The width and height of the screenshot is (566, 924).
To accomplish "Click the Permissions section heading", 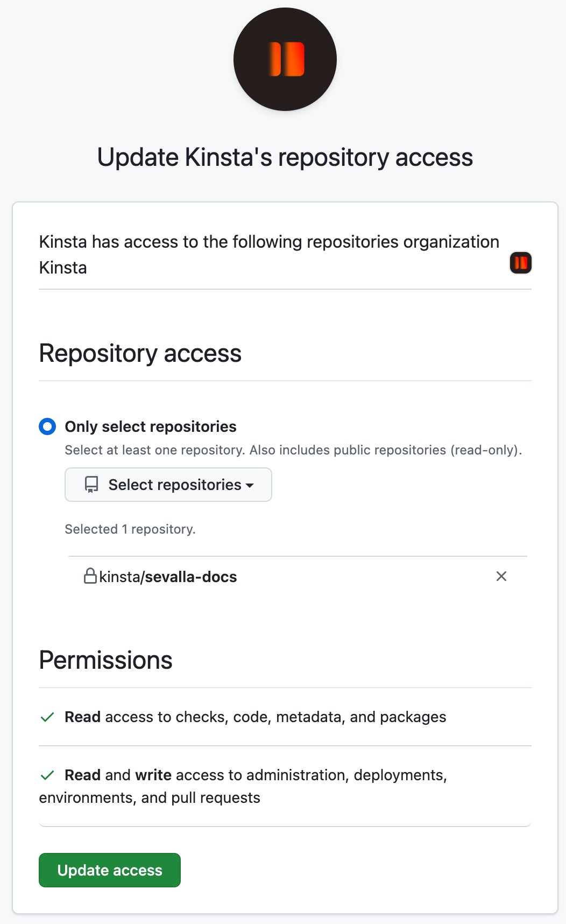I will tap(105, 660).
